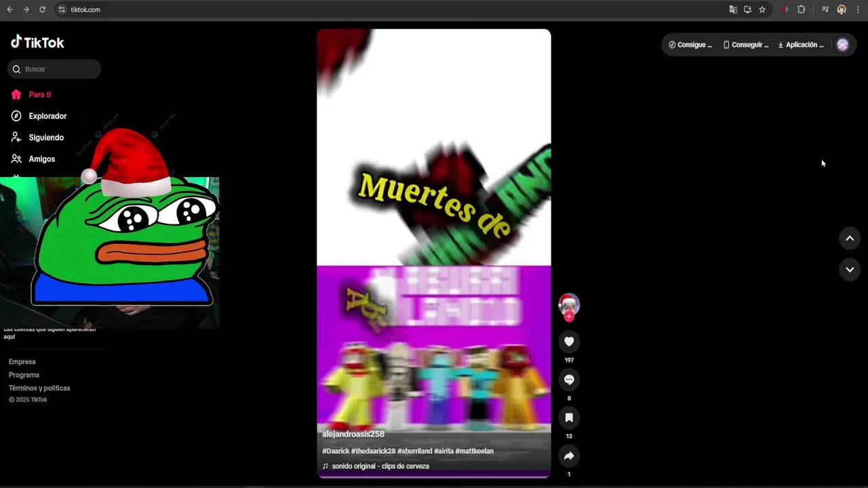
Task: Click the Conseguir phone button
Action: 746,45
